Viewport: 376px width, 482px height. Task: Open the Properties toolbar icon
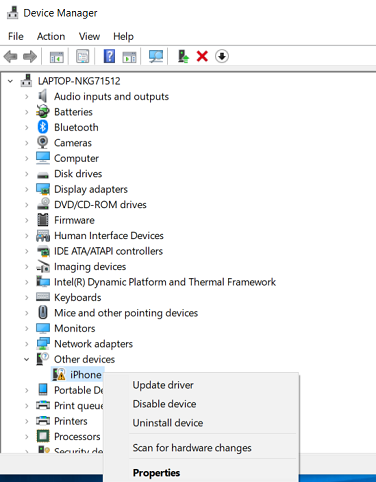click(83, 56)
